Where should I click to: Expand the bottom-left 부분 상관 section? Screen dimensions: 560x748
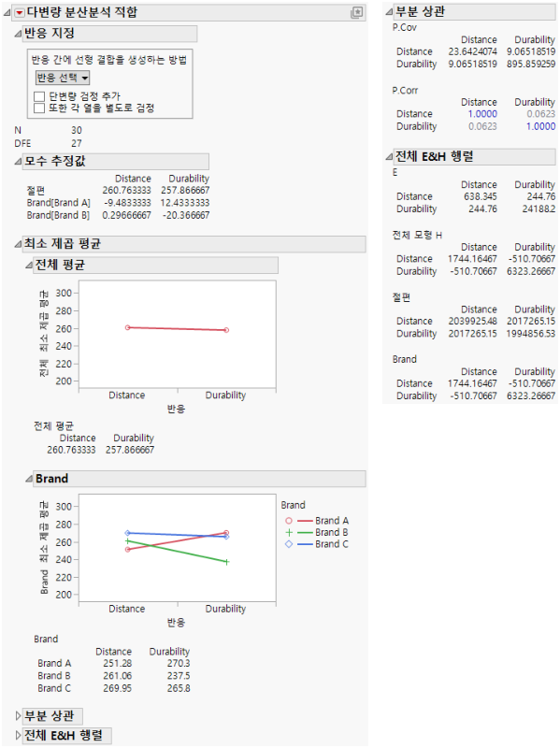point(18,716)
